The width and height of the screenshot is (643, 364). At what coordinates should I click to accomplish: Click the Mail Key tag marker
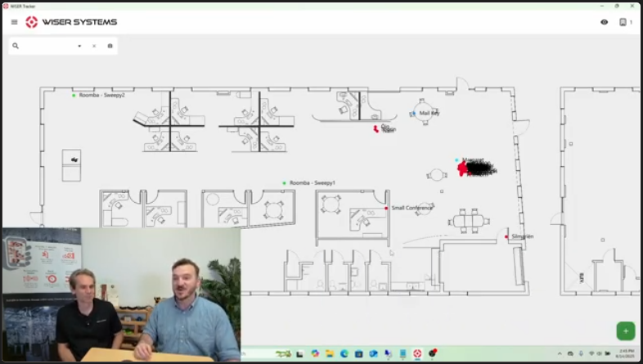(x=414, y=113)
